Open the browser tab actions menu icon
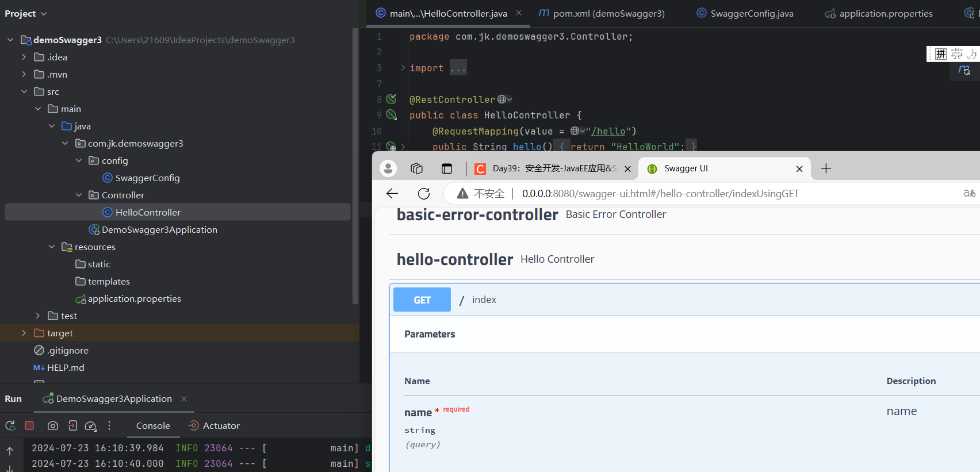The width and height of the screenshot is (980, 472). 447,168
